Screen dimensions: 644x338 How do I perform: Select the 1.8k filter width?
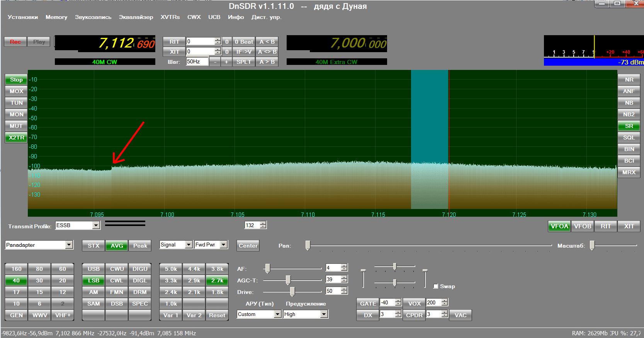(x=217, y=292)
